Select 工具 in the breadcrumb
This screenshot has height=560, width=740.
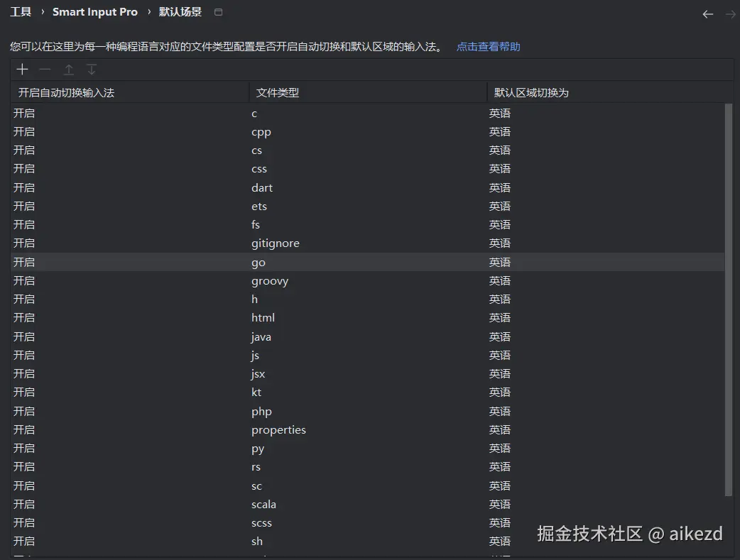tap(21, 11)
